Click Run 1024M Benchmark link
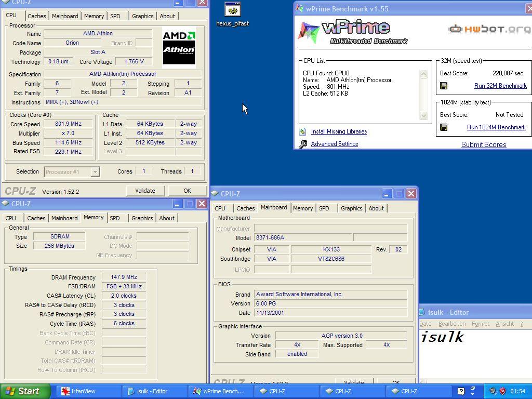The width and height of the screenshot is (532, 399). click(x=496, y=127)
